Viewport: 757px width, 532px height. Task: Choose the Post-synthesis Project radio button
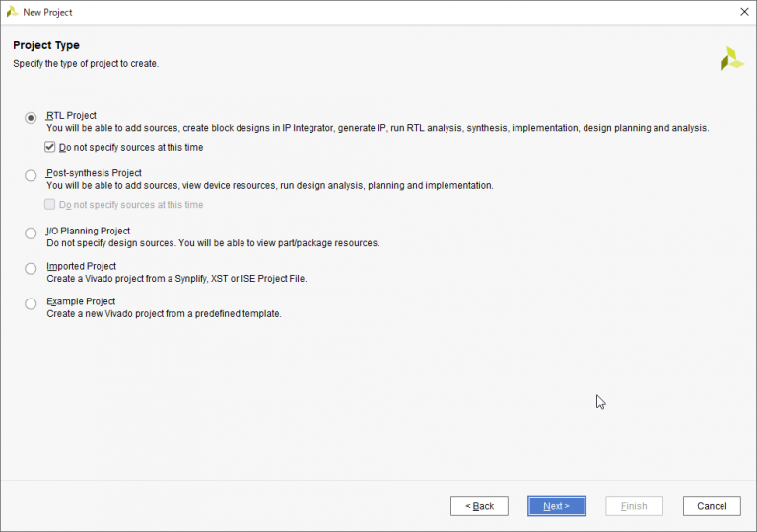(x=31, y=175)
